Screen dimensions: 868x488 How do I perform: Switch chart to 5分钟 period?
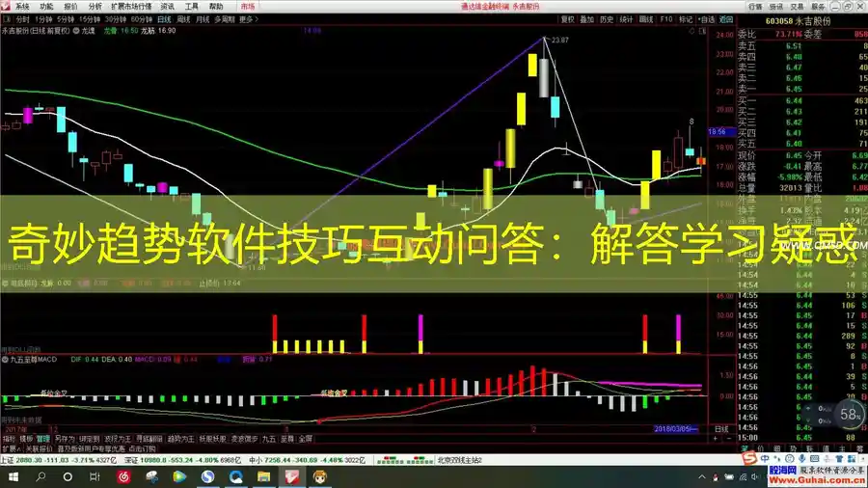[66, 19]
